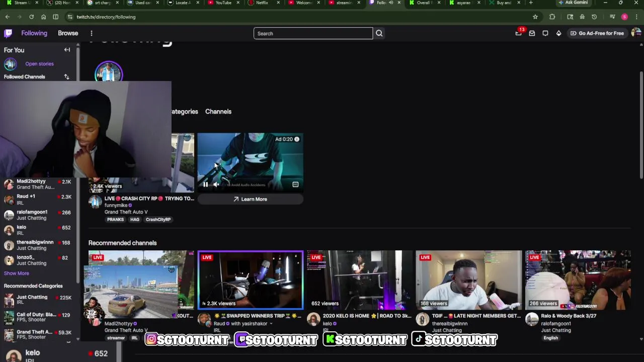Click the search magnifier button

click(379, 33)
